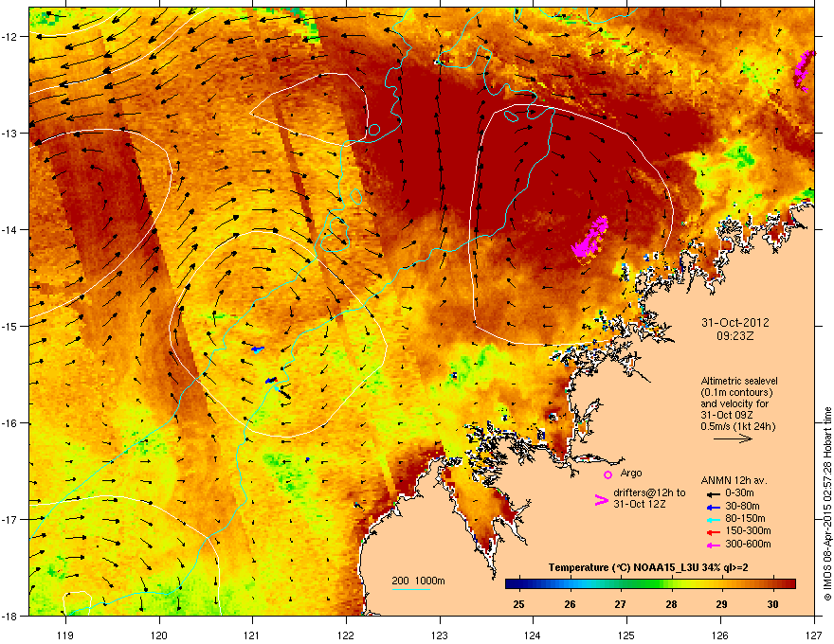Click the '80-150m' depth label

(745, 518)
